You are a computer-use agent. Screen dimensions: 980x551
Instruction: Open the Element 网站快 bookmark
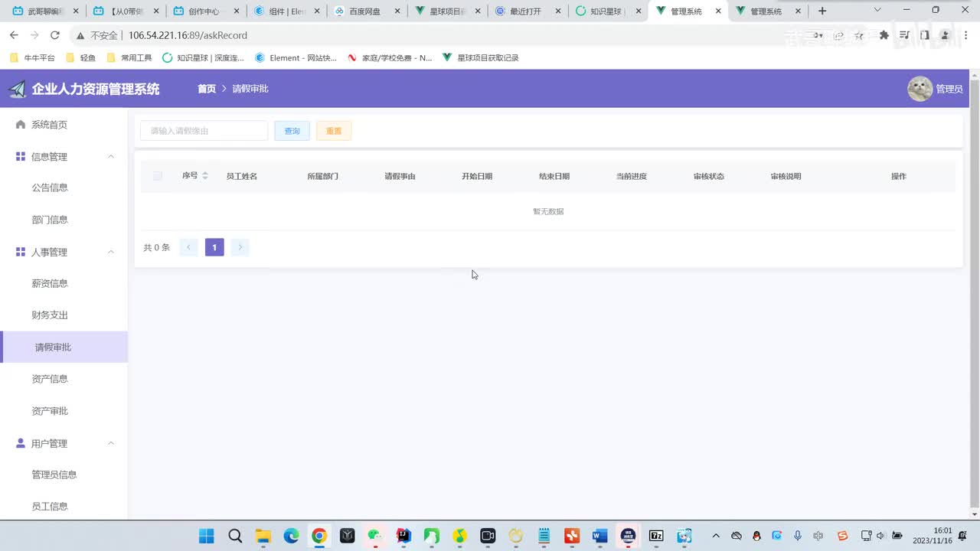(296, 57)
